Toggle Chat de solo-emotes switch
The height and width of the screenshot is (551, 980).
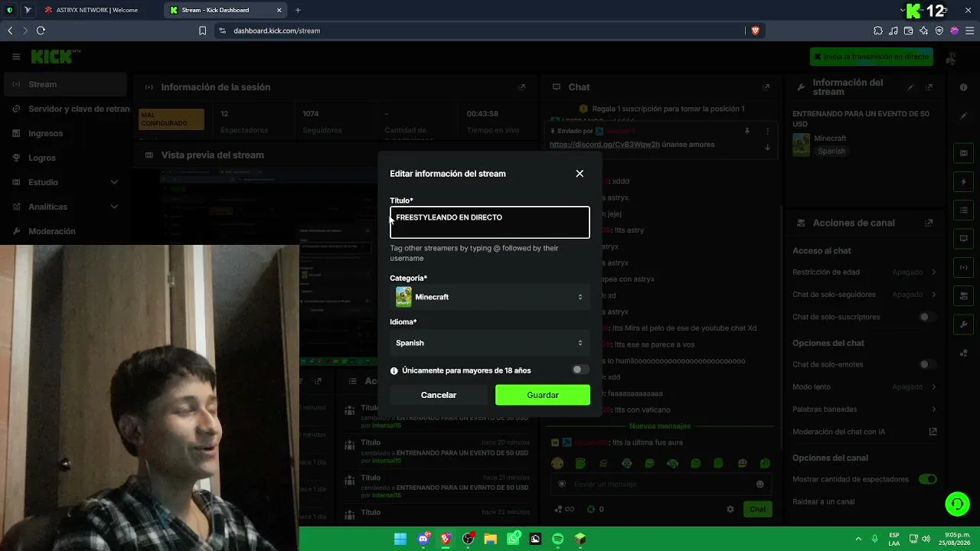point(927,364)
